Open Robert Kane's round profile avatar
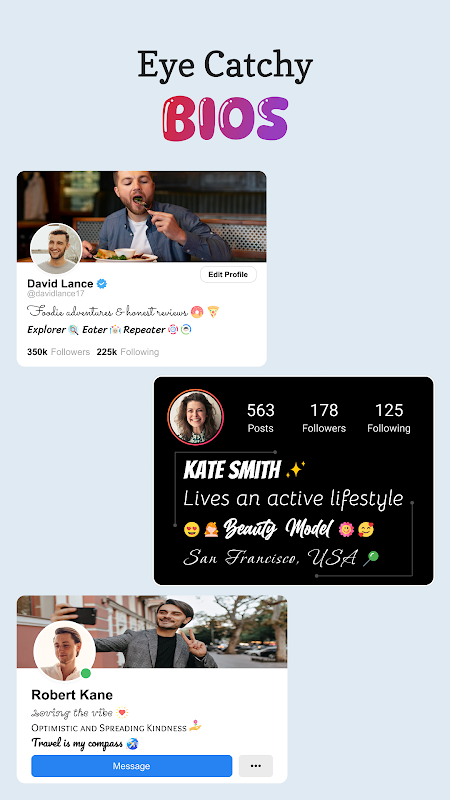This screenshot has height=800, width=450. coord(65,652)
